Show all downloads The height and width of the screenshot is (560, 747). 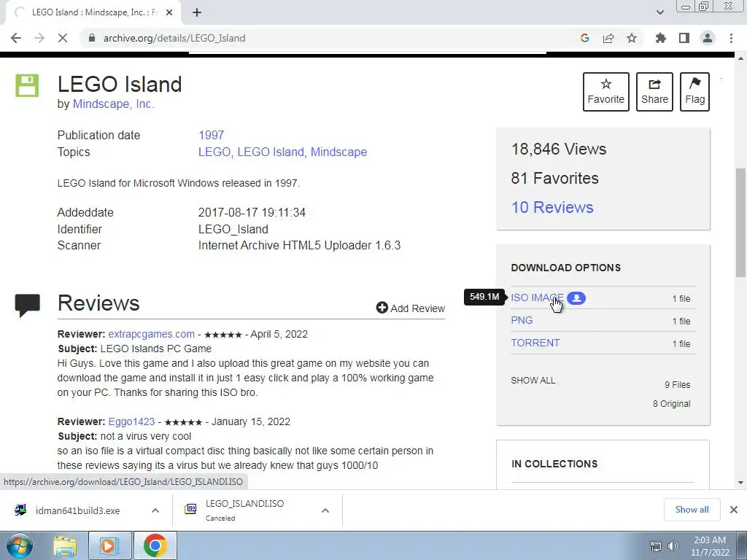(x=692, y=510)
